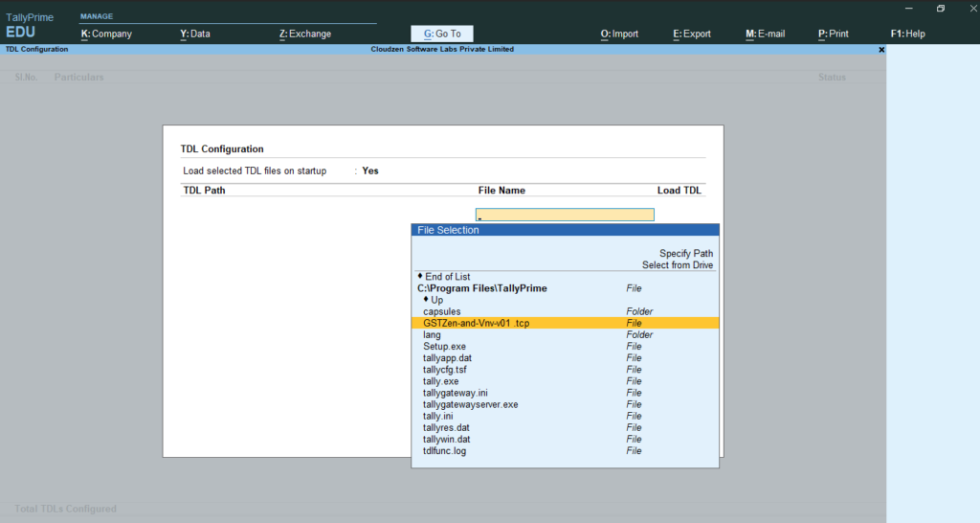Select tallycfg.tsf file

click(565, 370)
